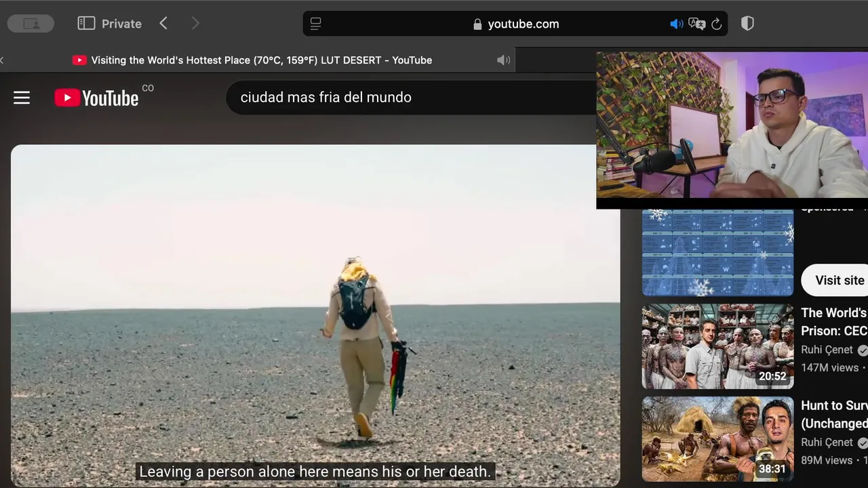Mute audio via address bar speaker icon
Viewport: 868px width, 488px height.
[x=676, y=24]
